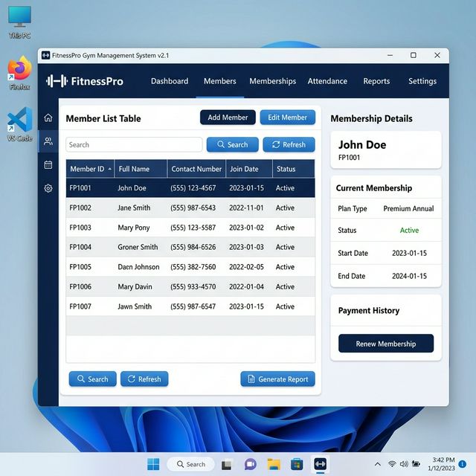Click the taskbar Search box

(191, 464)
